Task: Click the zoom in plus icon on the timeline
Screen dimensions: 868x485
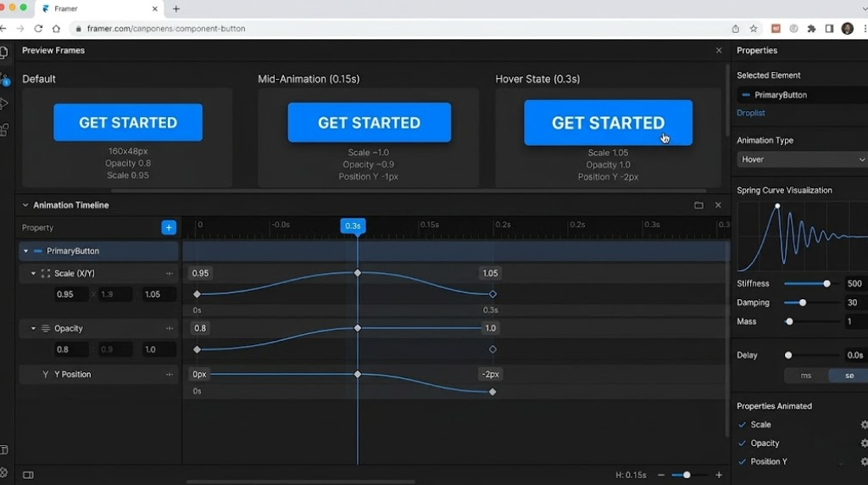Action: point(719,475)
